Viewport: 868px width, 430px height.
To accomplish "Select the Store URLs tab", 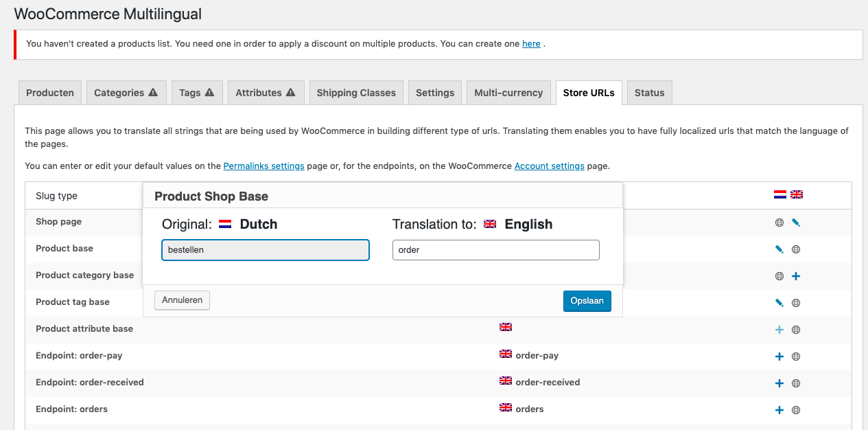I will coord(589,93).
